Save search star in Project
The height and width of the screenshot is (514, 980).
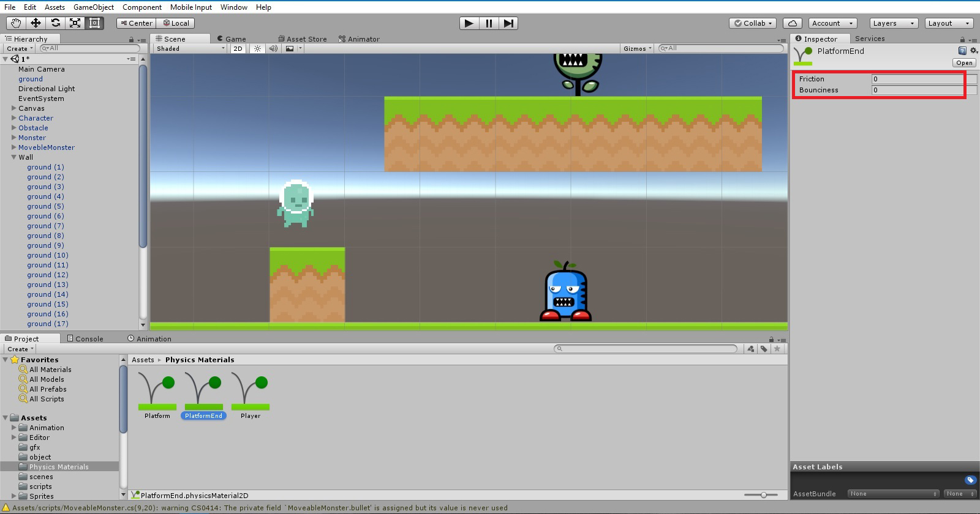(777, 349)
